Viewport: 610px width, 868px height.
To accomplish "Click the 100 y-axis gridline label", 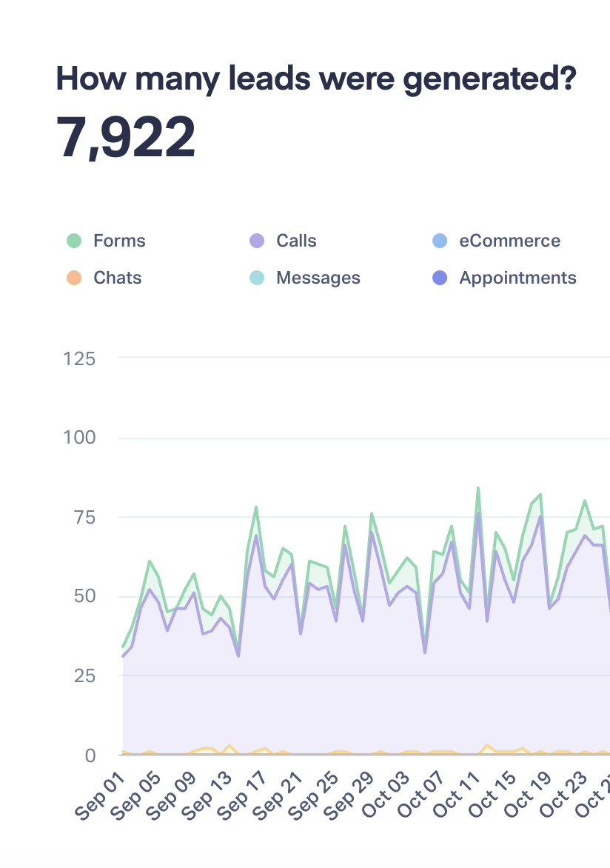I will [79, 438].
